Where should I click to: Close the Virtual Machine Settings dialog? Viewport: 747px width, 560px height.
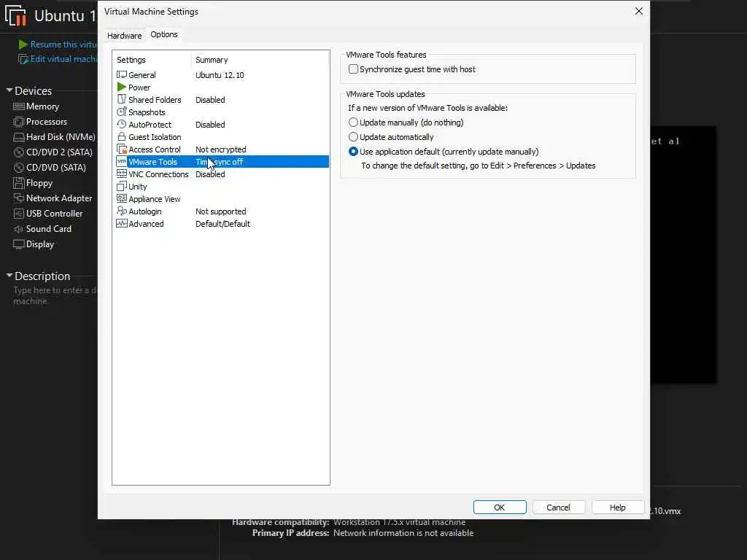(x=639, y=11)
